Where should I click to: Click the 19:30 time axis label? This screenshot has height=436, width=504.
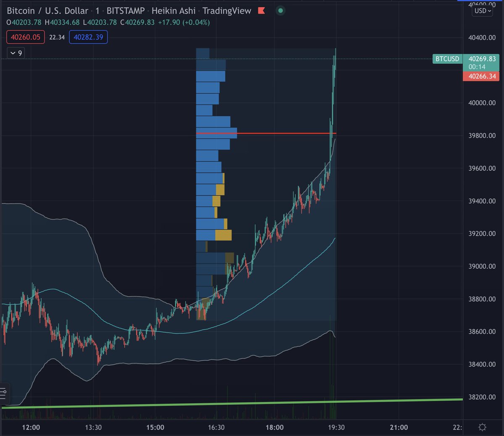point(336,427)
